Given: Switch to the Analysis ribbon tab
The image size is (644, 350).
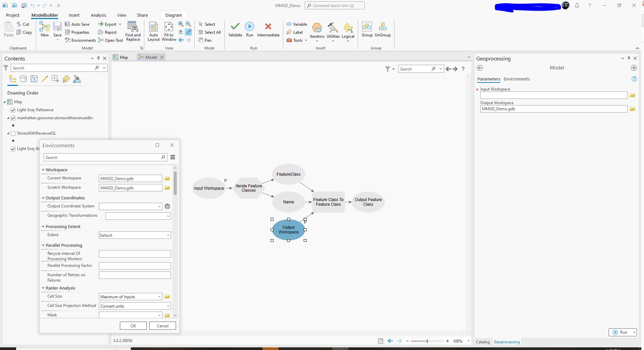Looking at the screenshot, I should (98, 15).
